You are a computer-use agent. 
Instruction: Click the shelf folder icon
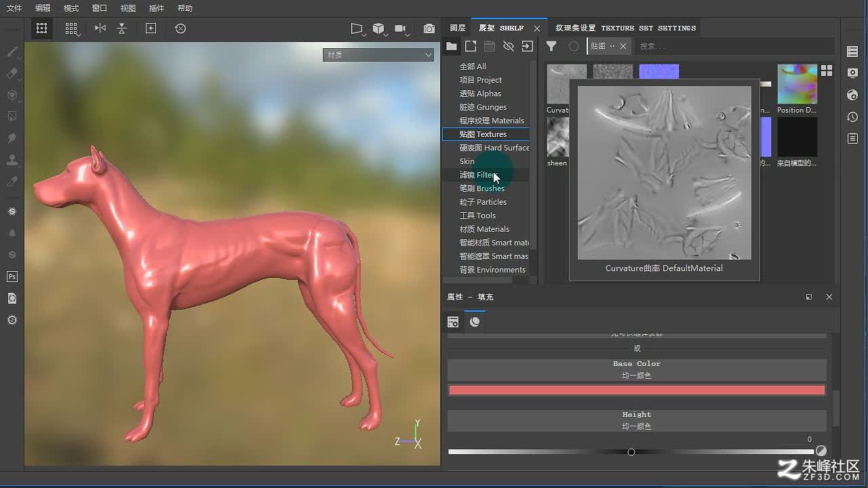452,46
